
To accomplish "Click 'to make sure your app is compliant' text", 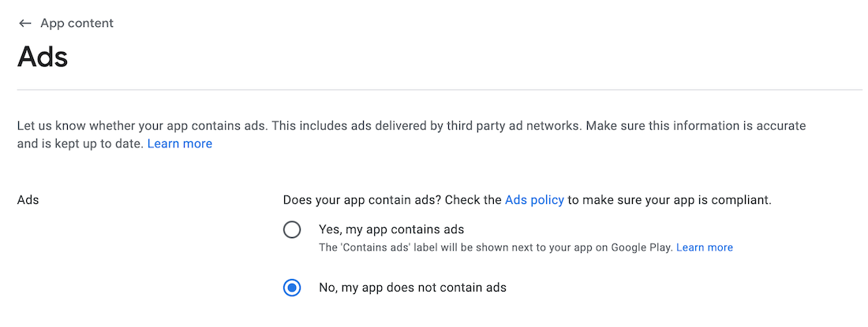I will [669, 200].
